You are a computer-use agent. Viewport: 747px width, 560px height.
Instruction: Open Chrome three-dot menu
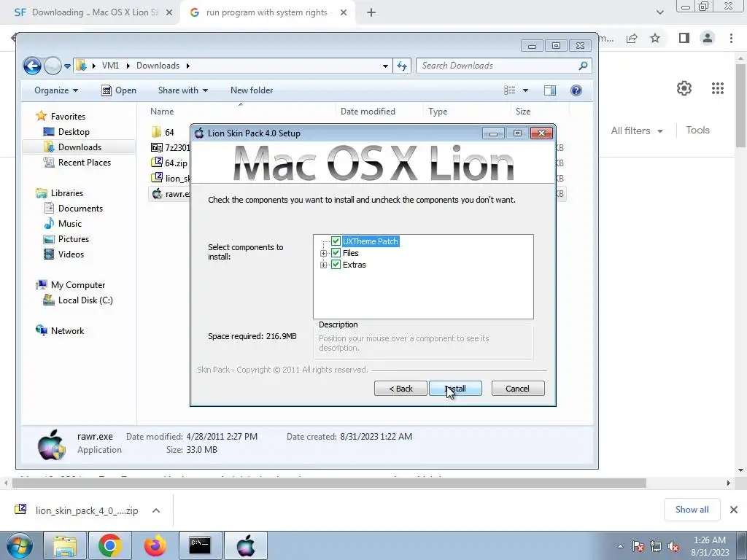click(x=731, y=38)
